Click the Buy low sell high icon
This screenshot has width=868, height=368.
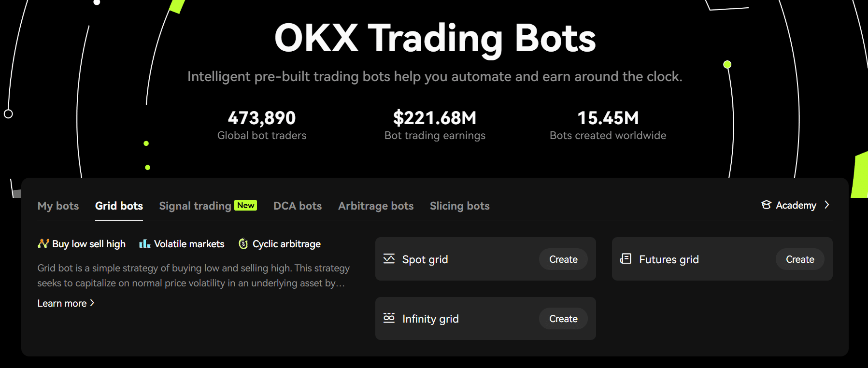tap(43, 243)
